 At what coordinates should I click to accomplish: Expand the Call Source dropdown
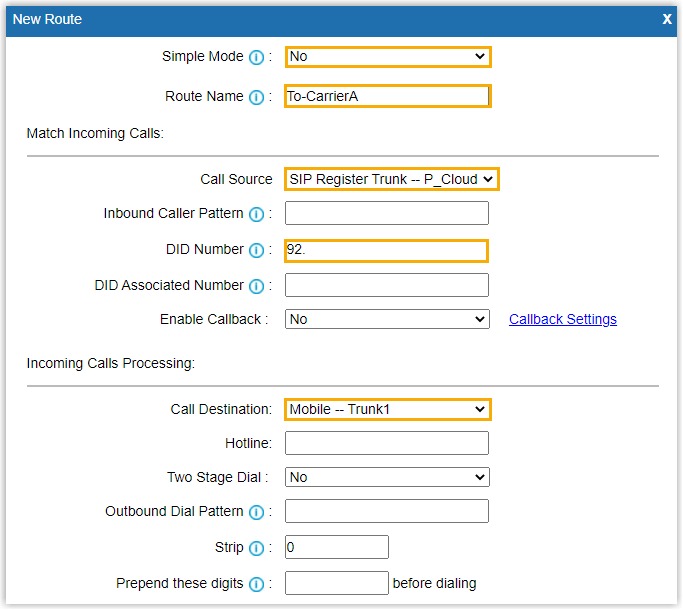pos(391,179)
